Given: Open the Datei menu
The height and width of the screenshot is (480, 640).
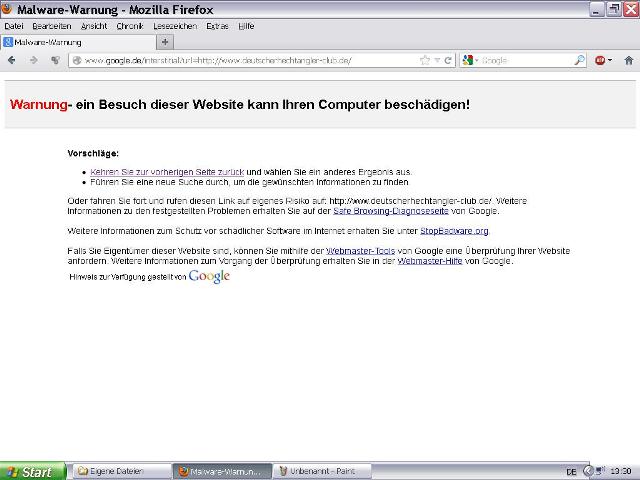Looking at the screenshot, I should click(x=14, y=26).
